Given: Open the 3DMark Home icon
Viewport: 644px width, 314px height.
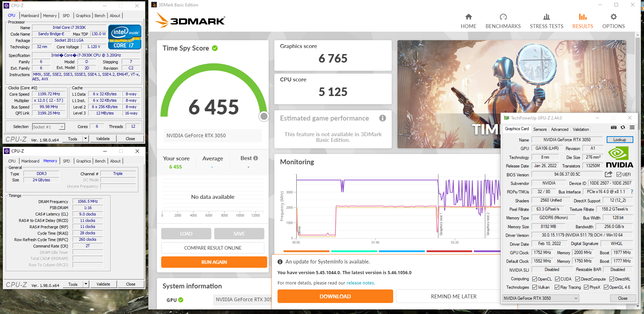Looking at the screenshot, I should (468, 17).
